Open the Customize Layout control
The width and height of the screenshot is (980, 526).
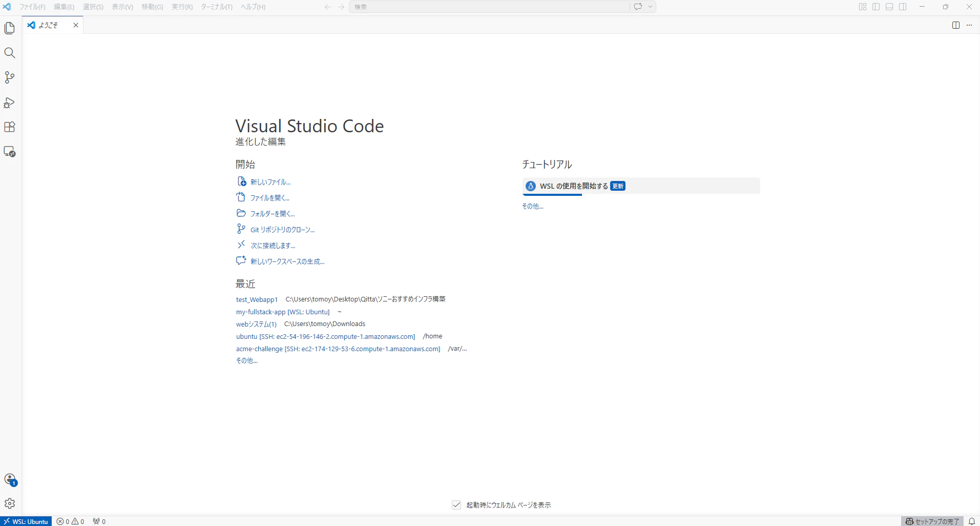click(x=863, y=7)
